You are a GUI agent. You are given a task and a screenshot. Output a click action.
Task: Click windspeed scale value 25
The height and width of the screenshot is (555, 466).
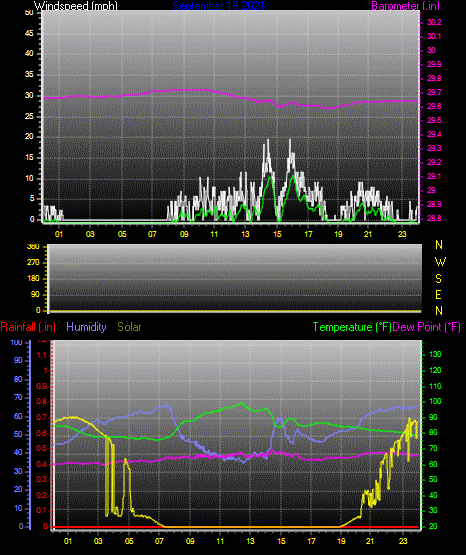[29, 116]
